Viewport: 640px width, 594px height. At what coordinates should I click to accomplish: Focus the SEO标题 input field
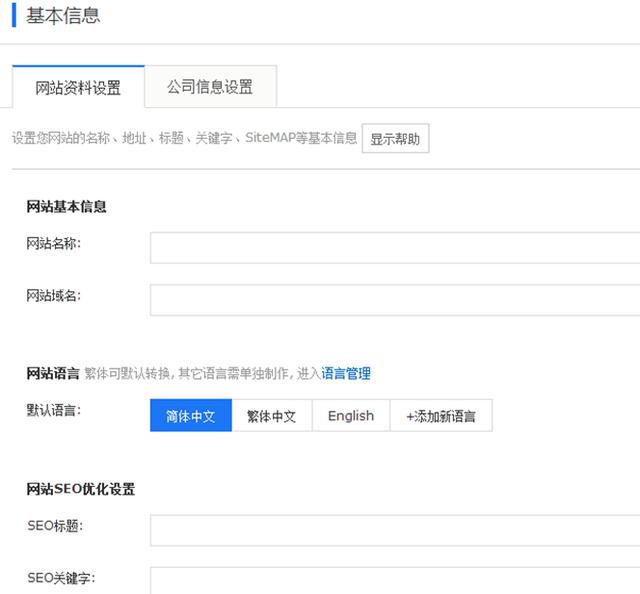(x=395, y=530)
